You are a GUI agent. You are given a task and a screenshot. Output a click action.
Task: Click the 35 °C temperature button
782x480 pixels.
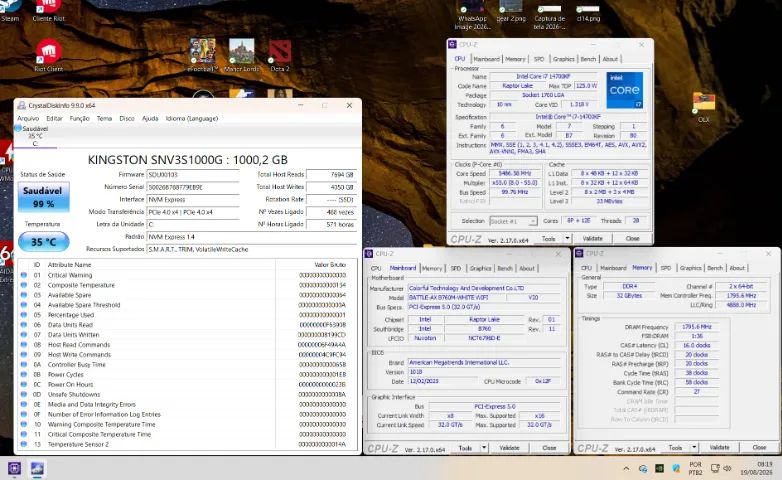43,242
